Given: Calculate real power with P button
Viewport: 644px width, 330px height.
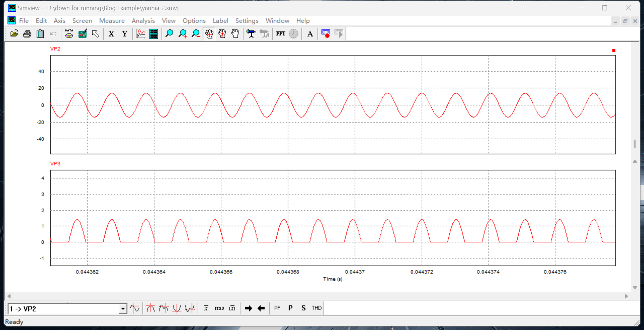Looking at the screenshot, I should pos(290,308).
